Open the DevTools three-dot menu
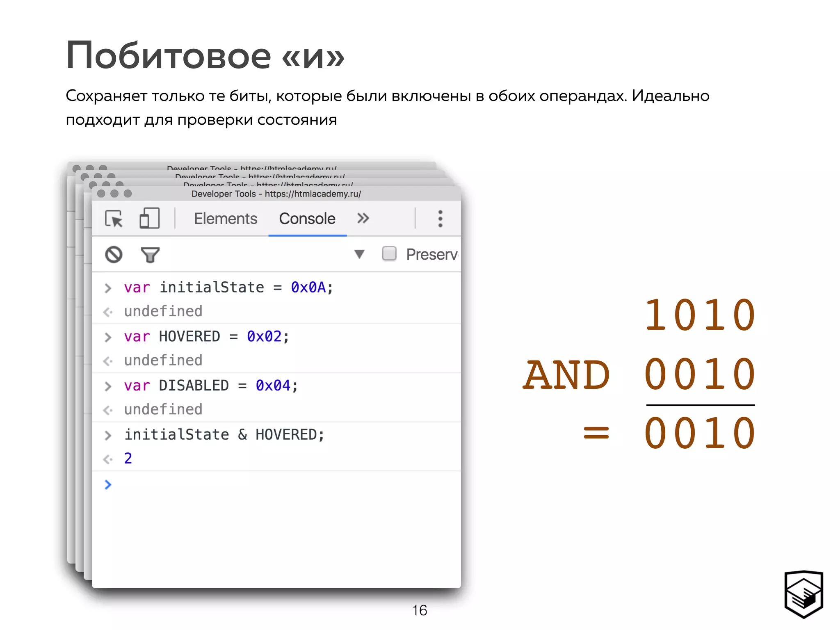This screenshot has width=840, height=630. [x=440, y=219]
